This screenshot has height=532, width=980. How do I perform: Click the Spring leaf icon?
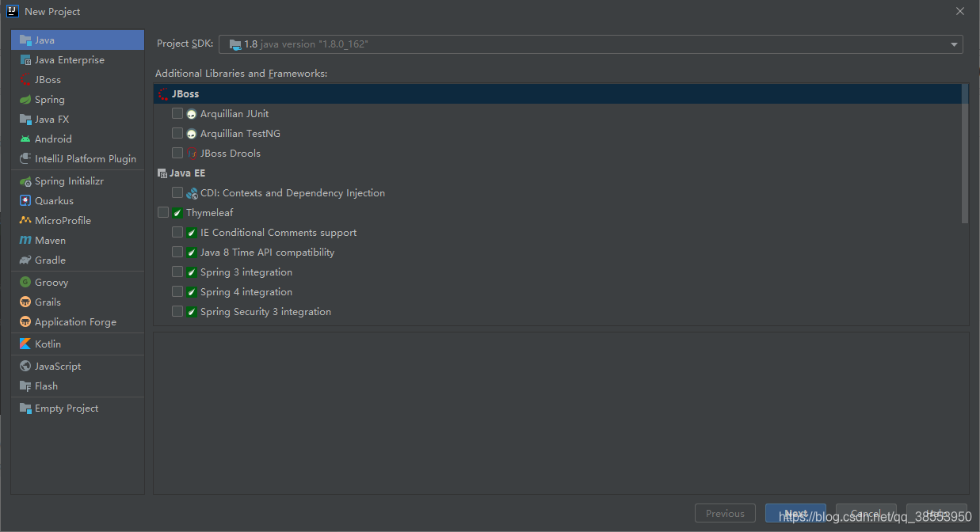point(25,100)
